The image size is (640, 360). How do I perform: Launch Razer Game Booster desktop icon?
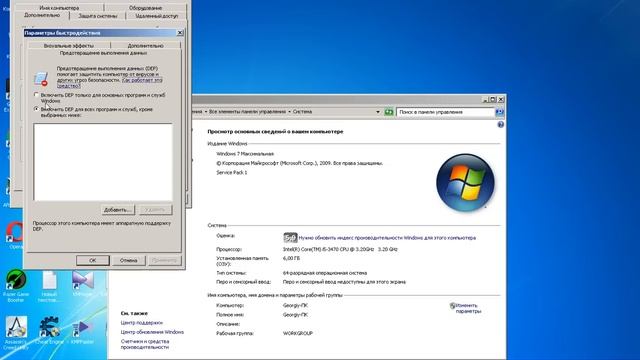pos(16,286)
